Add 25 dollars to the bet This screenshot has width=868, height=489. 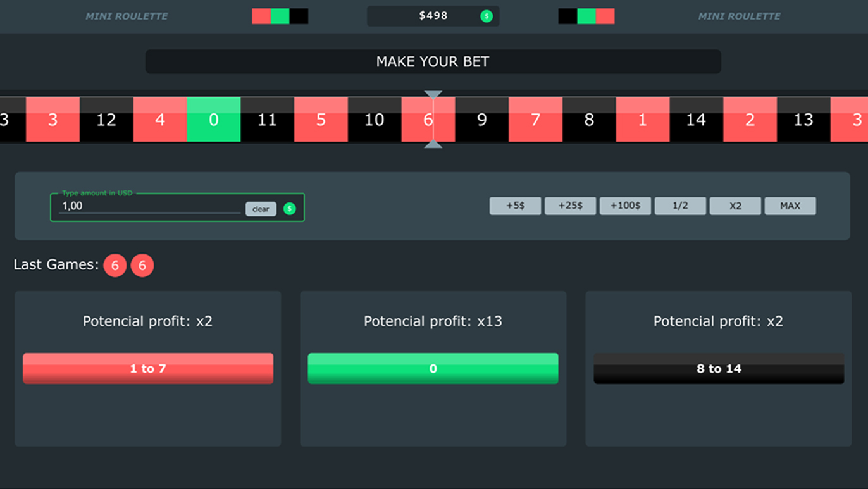coord(570,206)
